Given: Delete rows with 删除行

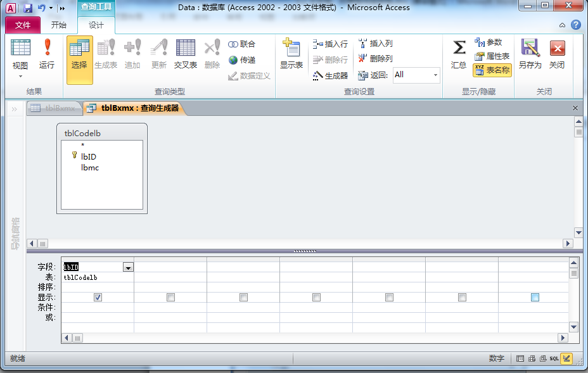Looking at the screenshot, I should [330, 60].
